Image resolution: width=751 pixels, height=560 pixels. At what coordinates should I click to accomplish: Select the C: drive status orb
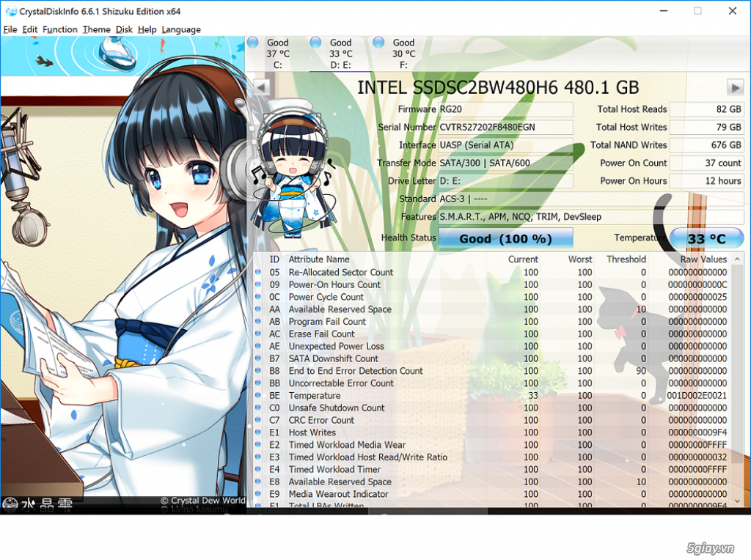pos(253,43)
